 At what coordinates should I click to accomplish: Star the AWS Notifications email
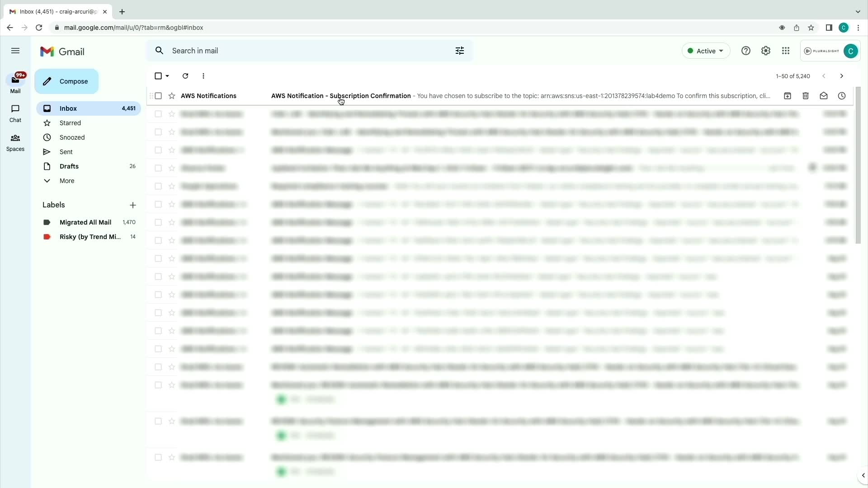pyautogui.click(x=172, y=96)
